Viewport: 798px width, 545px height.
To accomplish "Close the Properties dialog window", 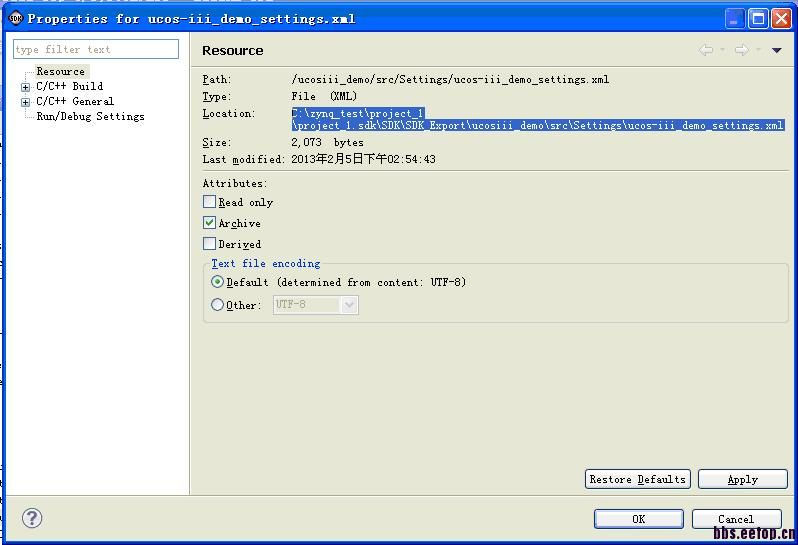I will click(x=781, y=19).
